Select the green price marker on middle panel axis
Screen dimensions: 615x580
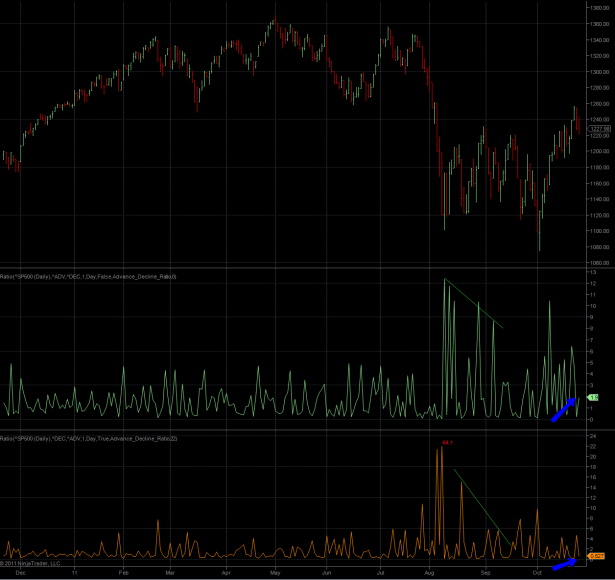593,399
